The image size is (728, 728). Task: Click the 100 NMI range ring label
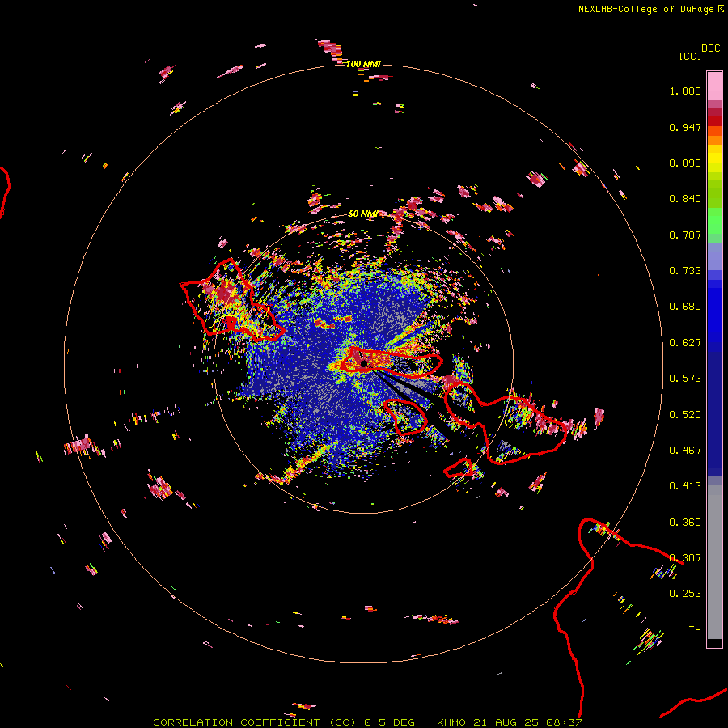363,64
